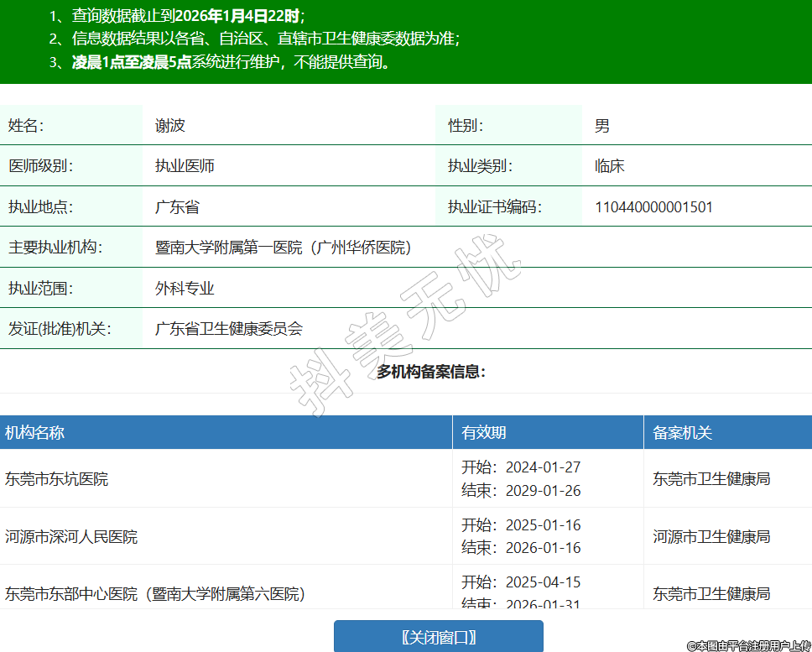Click the 暨南大学附属第一医院 main institution value

pyautogui.click(x=283, y=248)
